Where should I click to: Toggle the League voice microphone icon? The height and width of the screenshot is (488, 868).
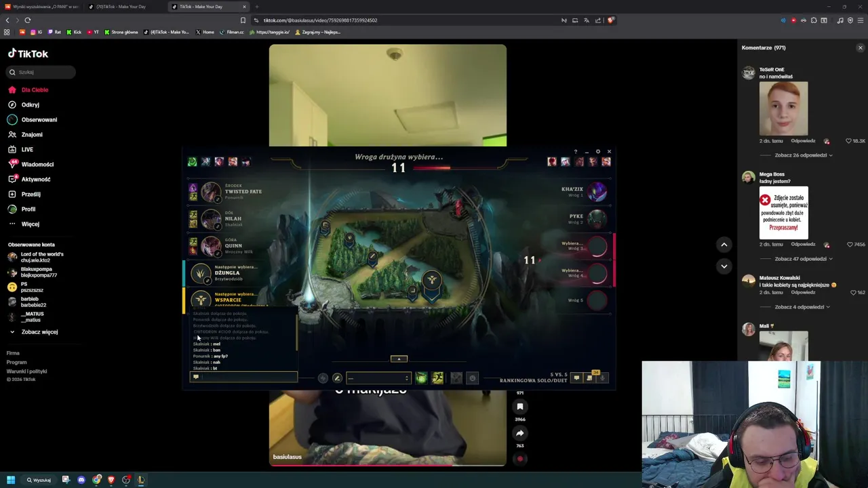[602, 378]
